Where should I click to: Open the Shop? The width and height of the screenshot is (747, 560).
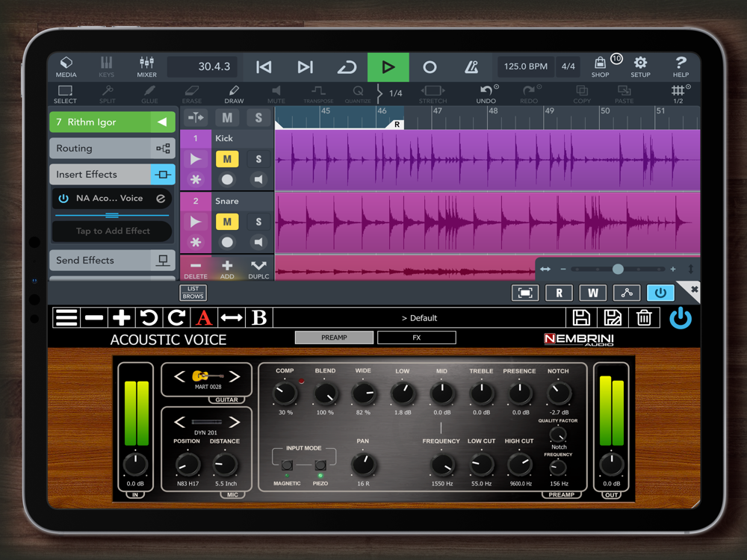pyautogui.click(x=601, y=67)
